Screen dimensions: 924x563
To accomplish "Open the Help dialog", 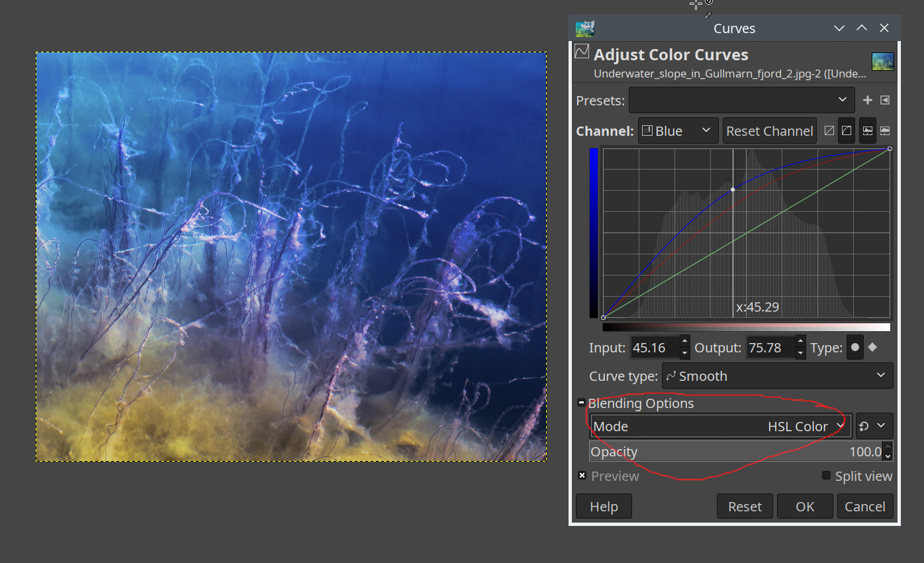I will (603, 506).
